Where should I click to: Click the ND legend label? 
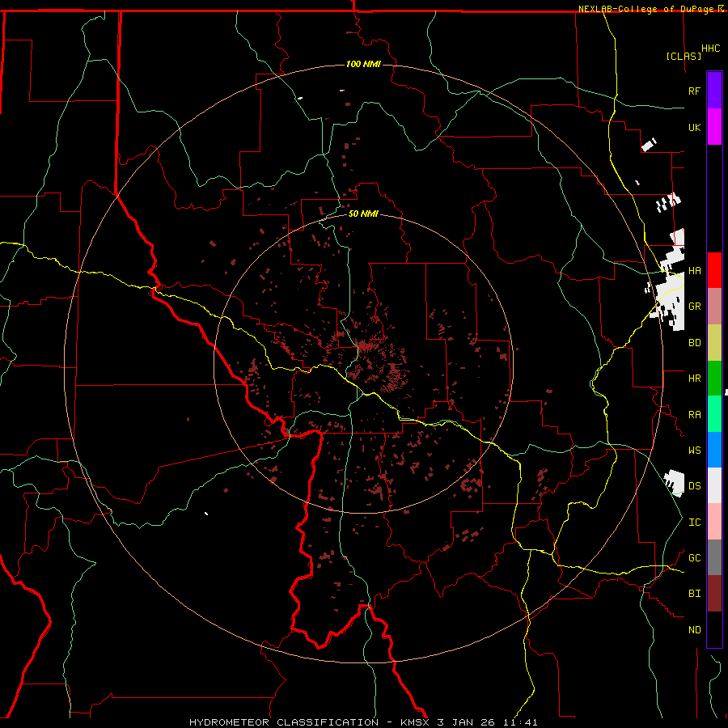[x=694, y=629]
